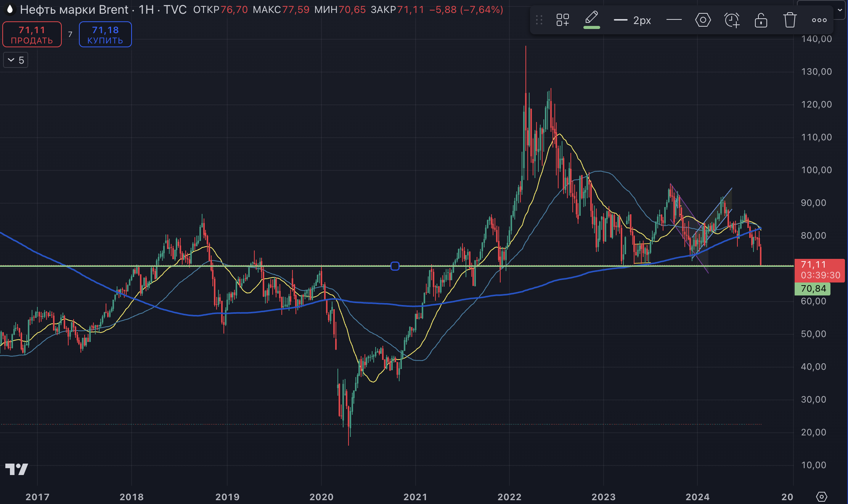
Task: Choose the line style in drawing toolbar
Action: click(674, 20)
